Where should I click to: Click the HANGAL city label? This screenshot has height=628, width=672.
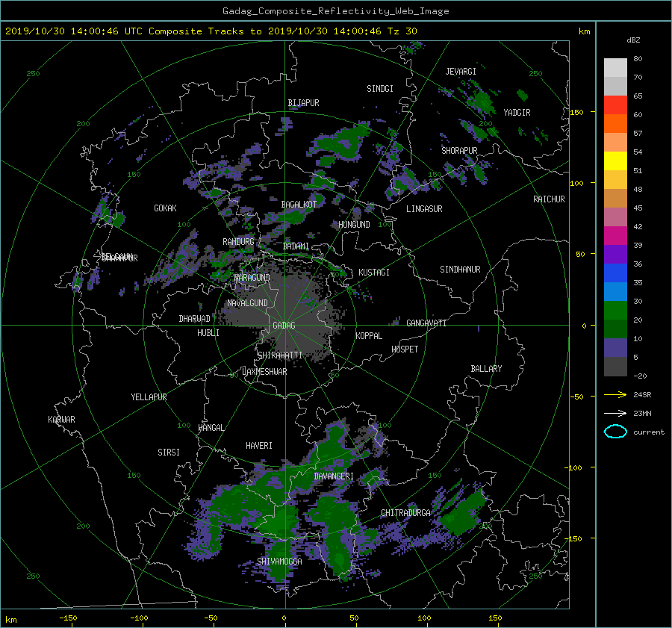[211, 428]
